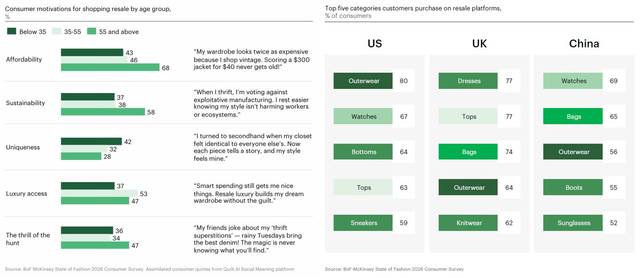Click the Uniqueness bar labeled 42
The image size is (644, 278).
(x=91, y=141)
